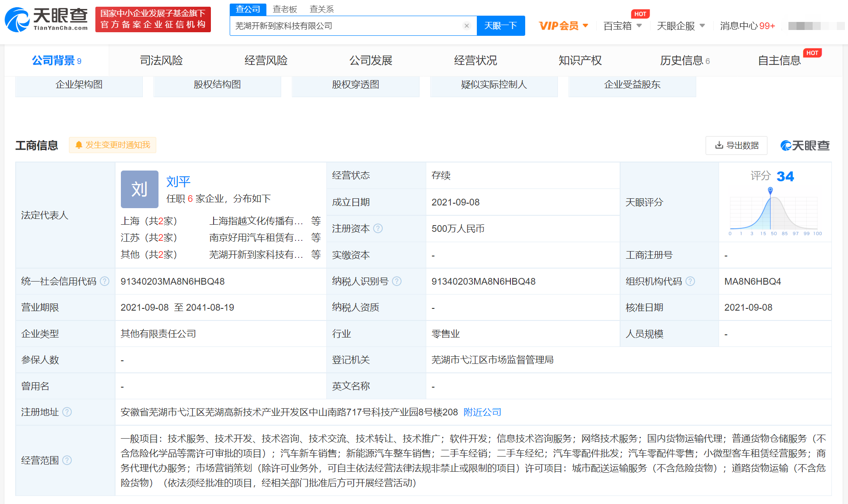Screen dimensions: 848x504
Task: Click help icon beside 统一社会信用代码
Action: (x=105, y=281)
